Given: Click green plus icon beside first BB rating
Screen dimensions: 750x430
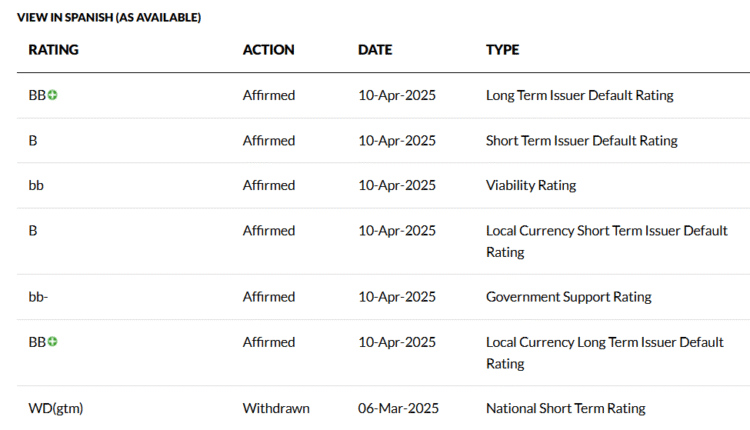Looking at the screenshot, I should coord(52,95).
